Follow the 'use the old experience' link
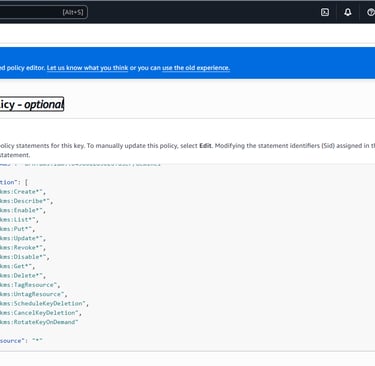Image resolution: width=375 pixels, height=366 pixels. click(196, 68)
